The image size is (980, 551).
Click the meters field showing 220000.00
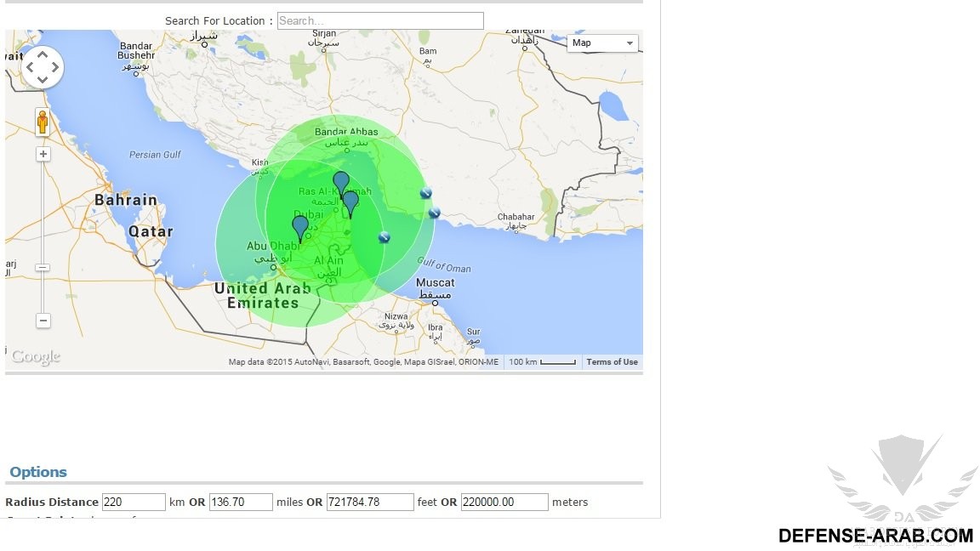[x=504, y=502]
